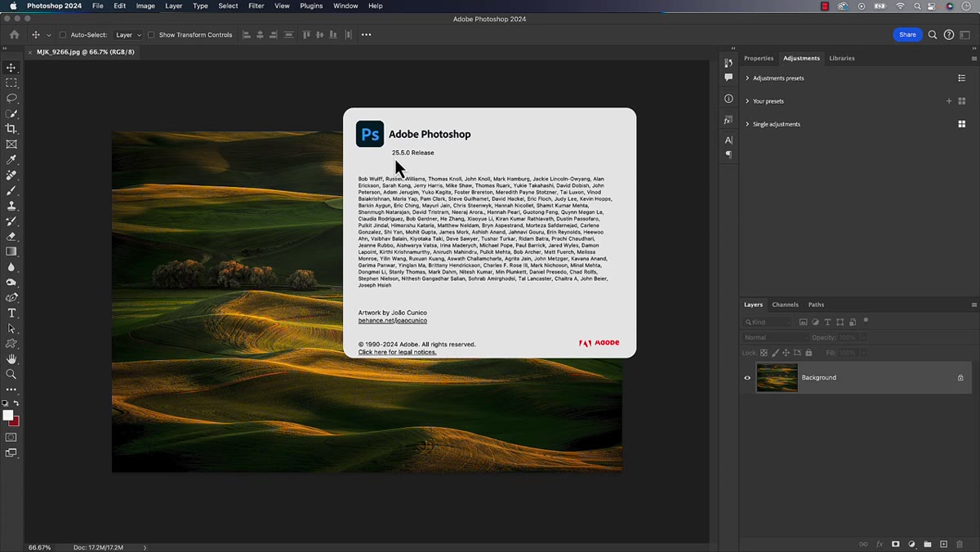Click the Share button
980x552 pixels.
907,35
